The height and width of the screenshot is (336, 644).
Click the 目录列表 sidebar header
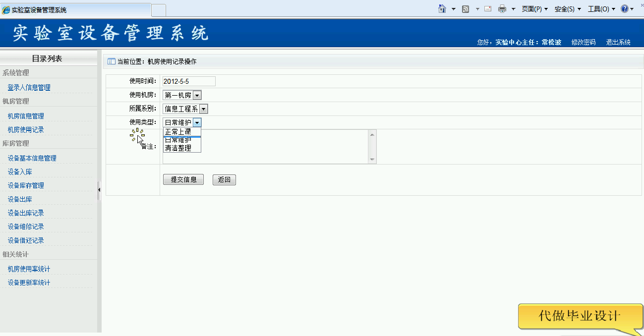pyautogui.click(x=47, y=58)
